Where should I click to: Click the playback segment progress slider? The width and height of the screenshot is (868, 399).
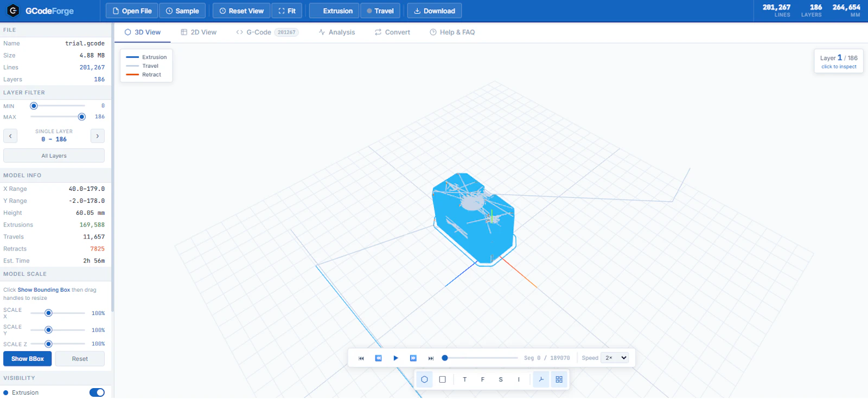tap(480, 358)
